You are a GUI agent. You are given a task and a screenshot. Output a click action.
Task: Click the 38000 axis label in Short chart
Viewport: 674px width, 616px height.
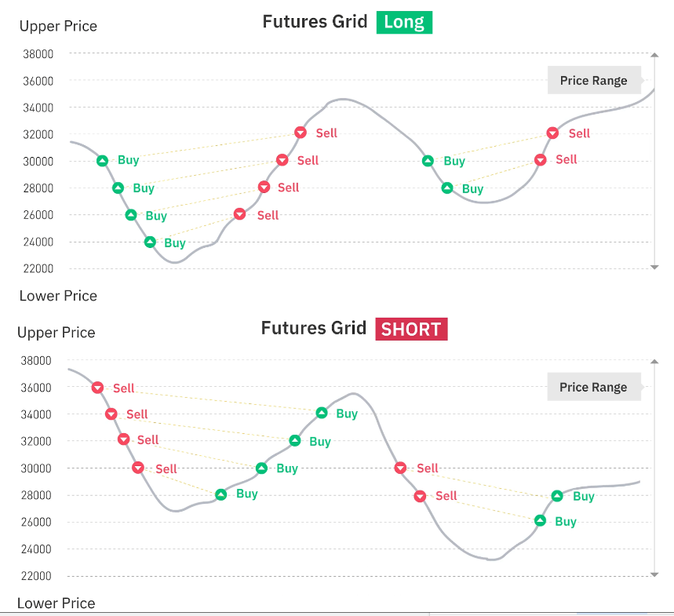point(36,361)
